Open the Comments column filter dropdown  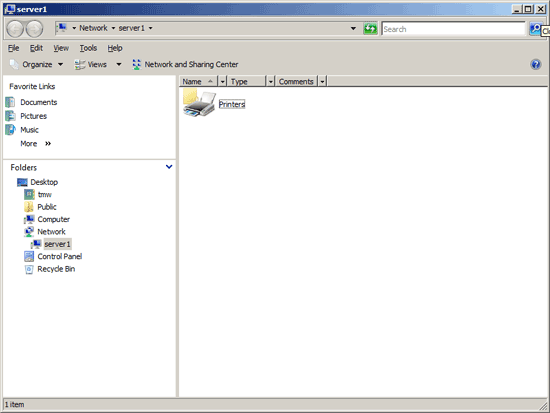(322, 82)
